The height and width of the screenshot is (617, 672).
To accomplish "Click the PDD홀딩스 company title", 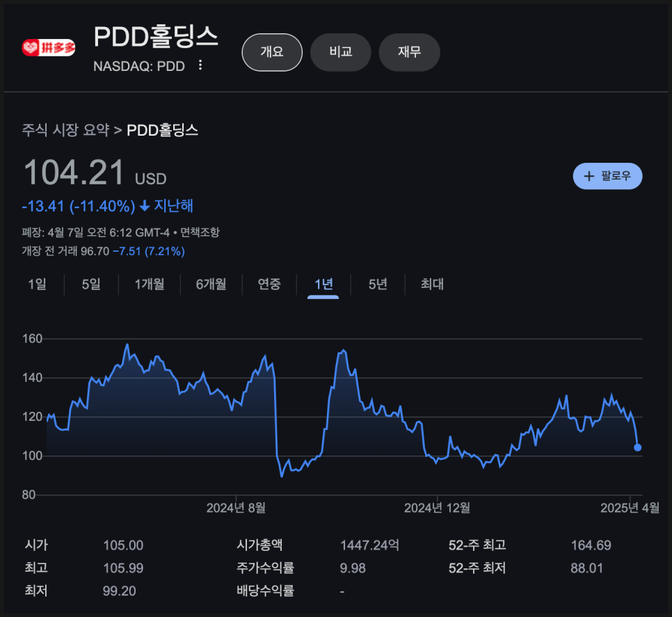I will click(x=156, y=36).
